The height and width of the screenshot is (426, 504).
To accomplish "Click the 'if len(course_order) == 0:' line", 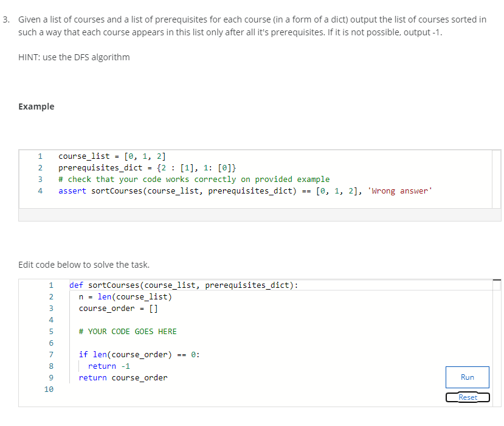I will [x=139, y=355].
